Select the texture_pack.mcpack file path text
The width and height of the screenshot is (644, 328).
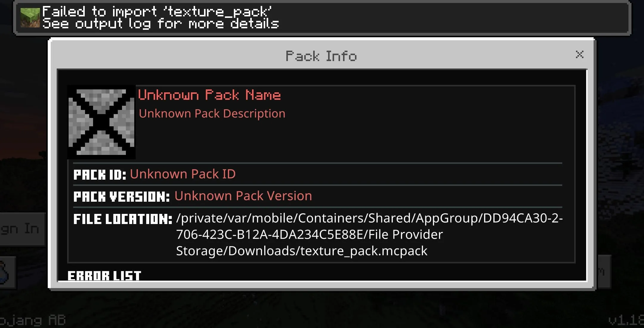[x=369, y=234]
